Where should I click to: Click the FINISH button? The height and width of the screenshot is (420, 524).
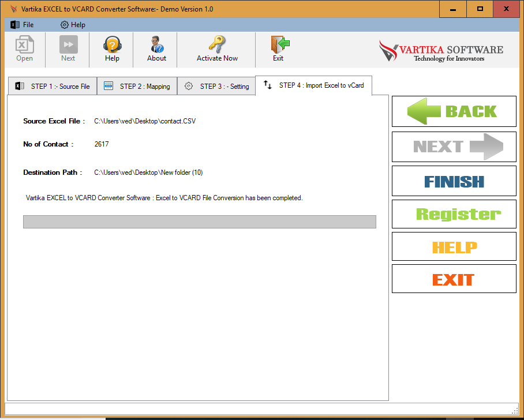point(454,181)
